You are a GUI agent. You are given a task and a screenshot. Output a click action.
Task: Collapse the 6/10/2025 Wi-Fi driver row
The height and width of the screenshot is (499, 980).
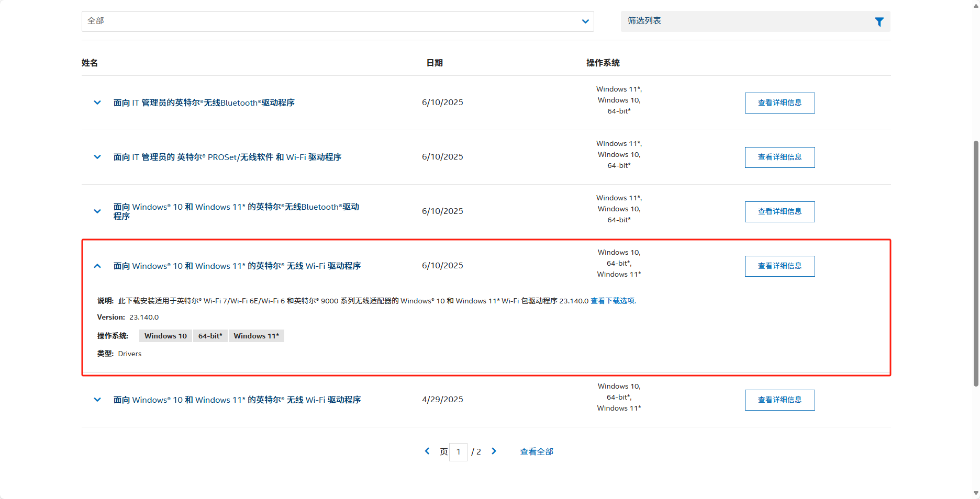97,266
